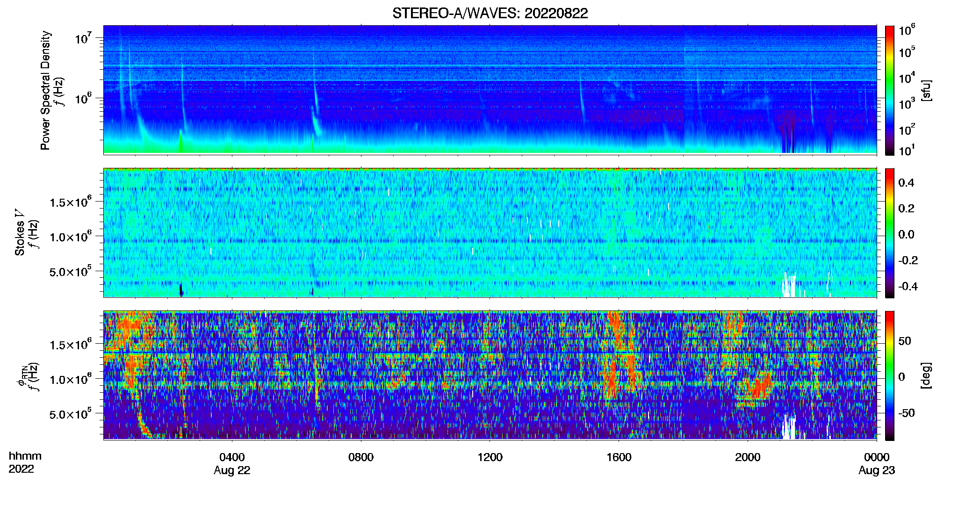Viewport: 980px width, 505px height.
Task: Click the 0.0 value on Stokes color bar
Action: [906, 235]
